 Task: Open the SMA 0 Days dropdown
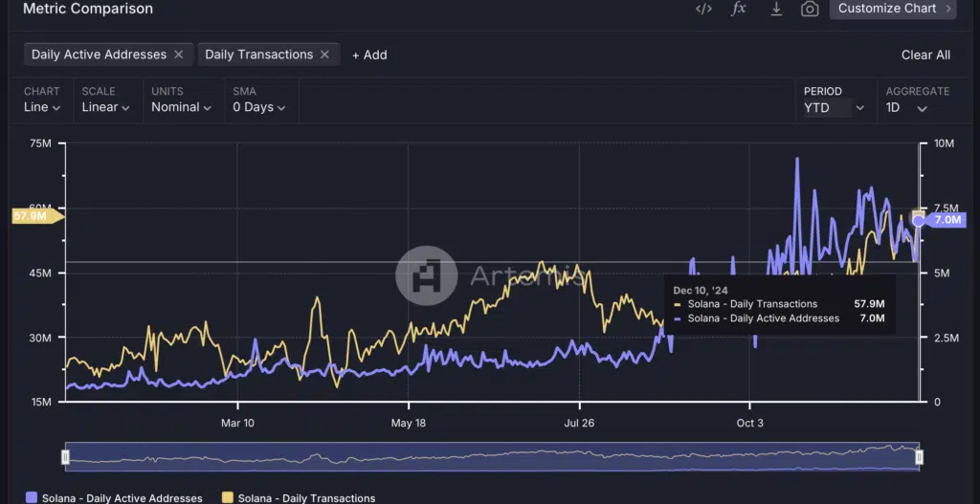[x=258, y=107]
